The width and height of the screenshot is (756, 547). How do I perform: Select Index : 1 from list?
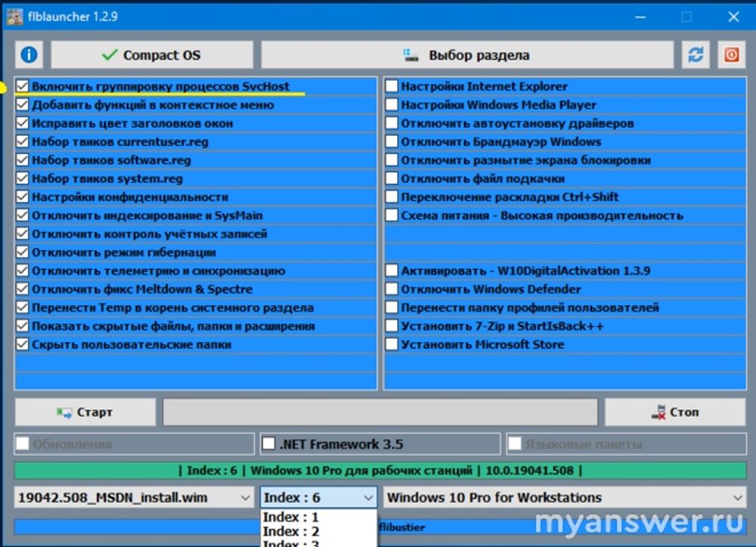[291, 518]
